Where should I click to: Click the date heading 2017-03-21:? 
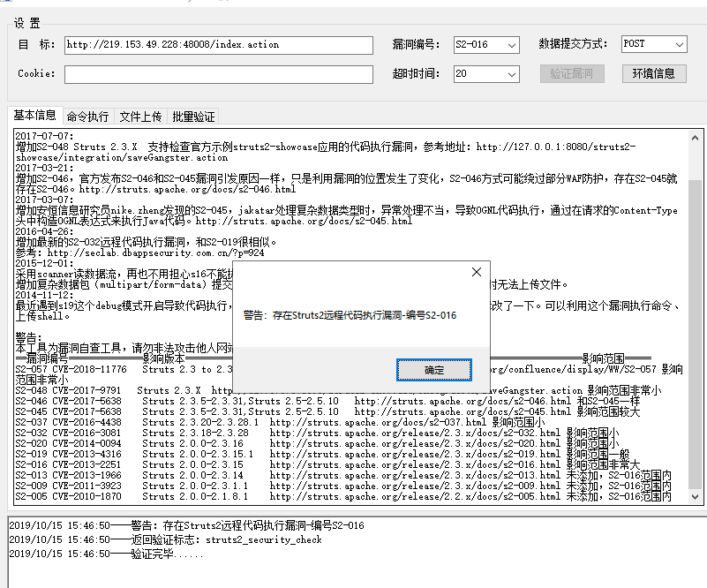click(44, 168)
